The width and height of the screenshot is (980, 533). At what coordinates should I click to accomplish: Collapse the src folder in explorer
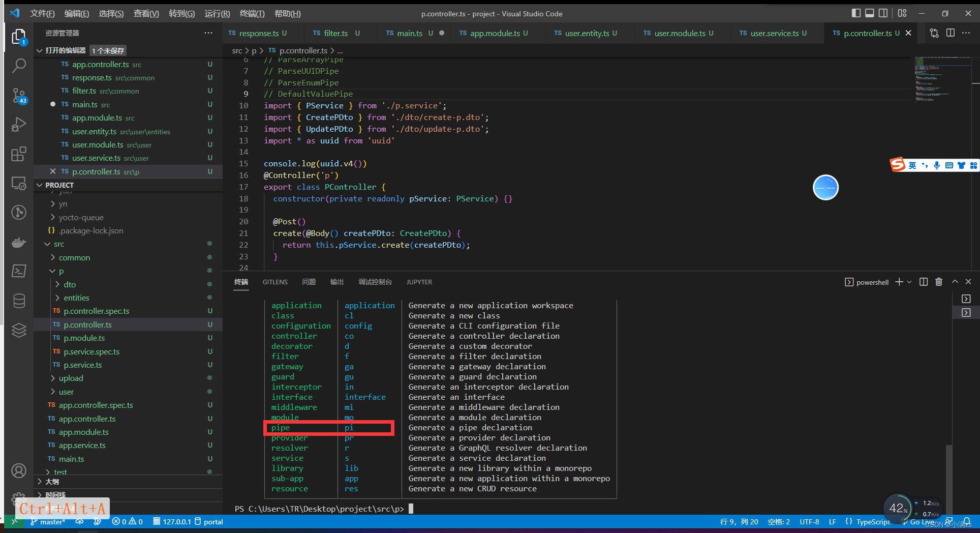[x=59, y=244]
